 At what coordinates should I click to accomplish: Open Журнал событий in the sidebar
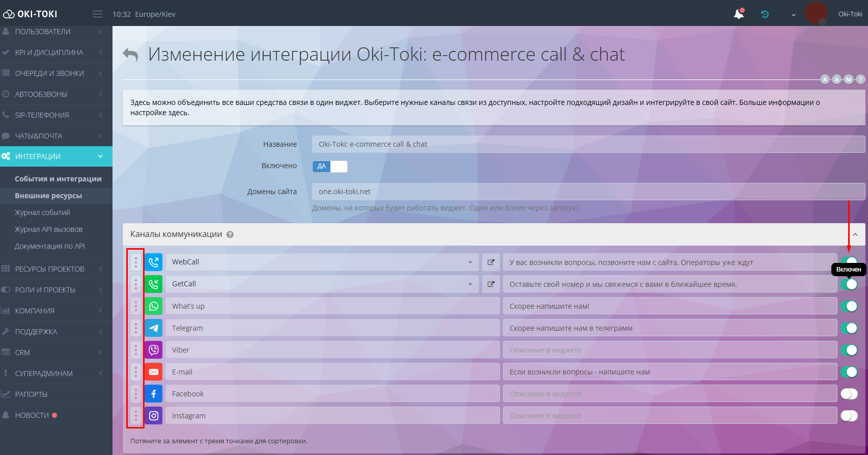[42, 212]
